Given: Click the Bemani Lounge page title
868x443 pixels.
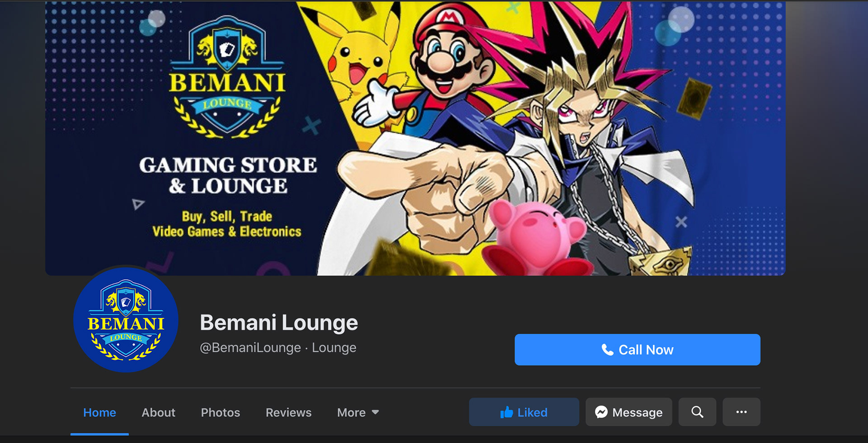Looking at the screenshot, I should (279, 323).
